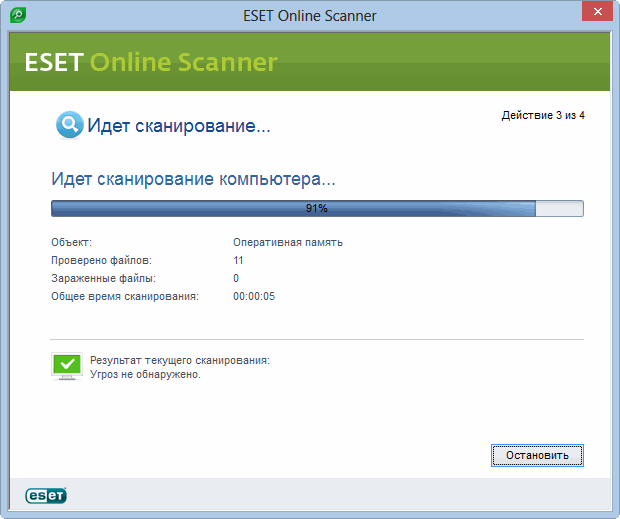Screen dimensions: 620x519
Task: Click the 'Зараженные файлы:' label
Action: 103,278
